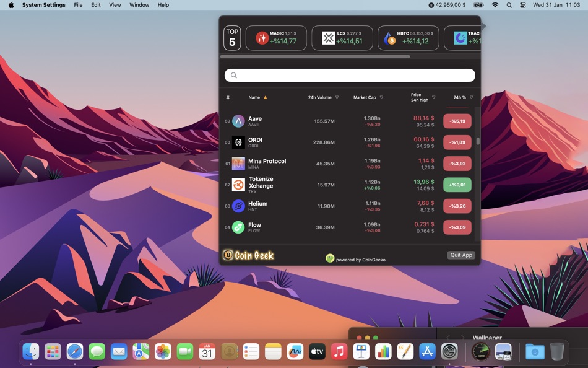Viewport: 588px width, 368px height.
Task: Toggle the Name column sort order
Action: point(265,97)
